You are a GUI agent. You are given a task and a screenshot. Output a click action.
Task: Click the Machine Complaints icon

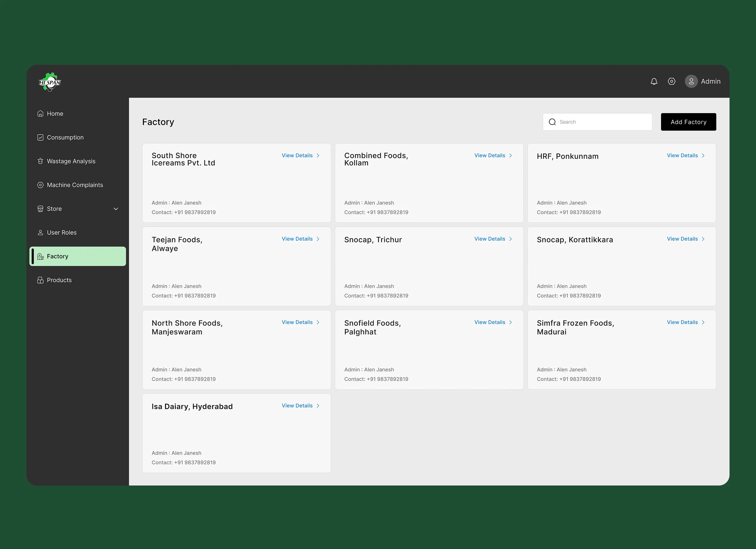[x=40, y=185]
